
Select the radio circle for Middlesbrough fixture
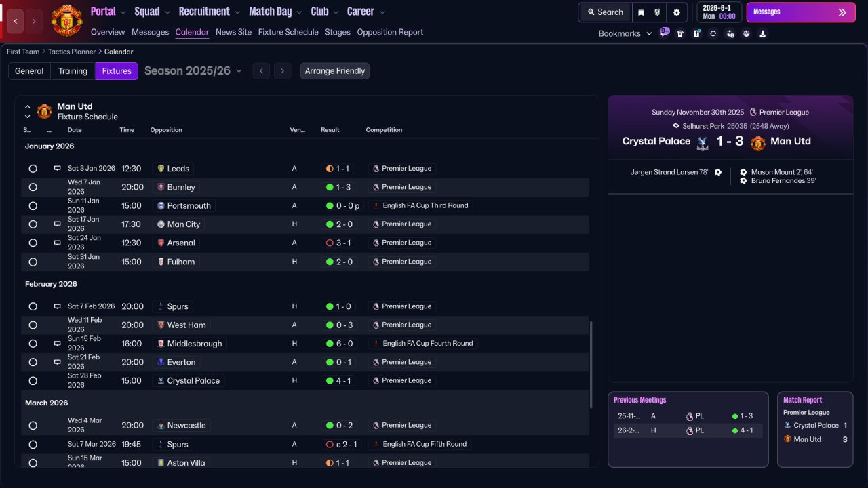click(33, 344)
